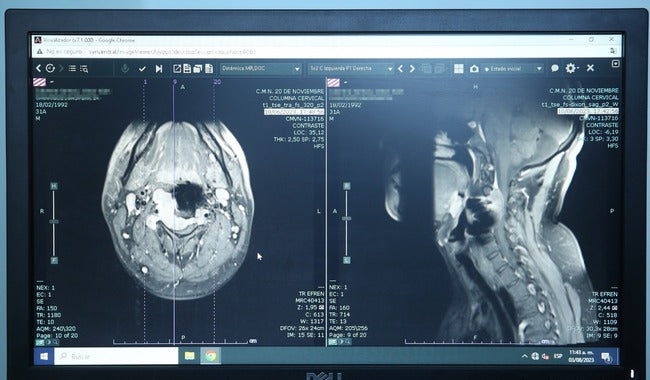Select the axial cervical MRI image
650x380 pixels.
(x=177, y=209)
